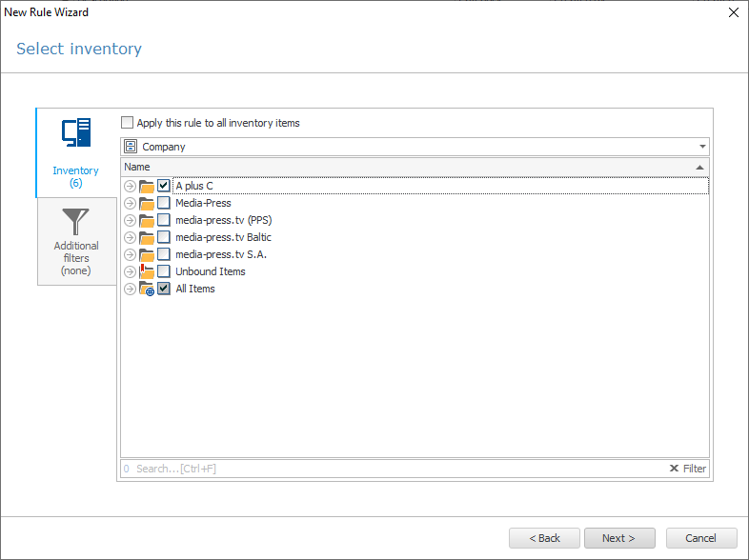This screenshot has height=560, width=749.
Task: Proceed with the Next > button
Action: 619,538
